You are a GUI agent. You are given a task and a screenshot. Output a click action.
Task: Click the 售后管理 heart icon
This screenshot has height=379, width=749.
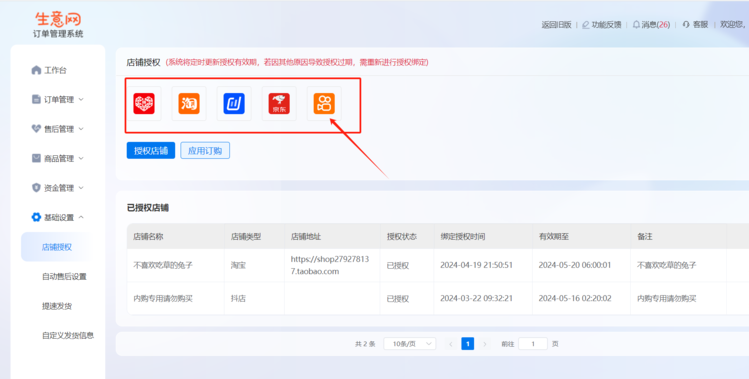[36, 129]
